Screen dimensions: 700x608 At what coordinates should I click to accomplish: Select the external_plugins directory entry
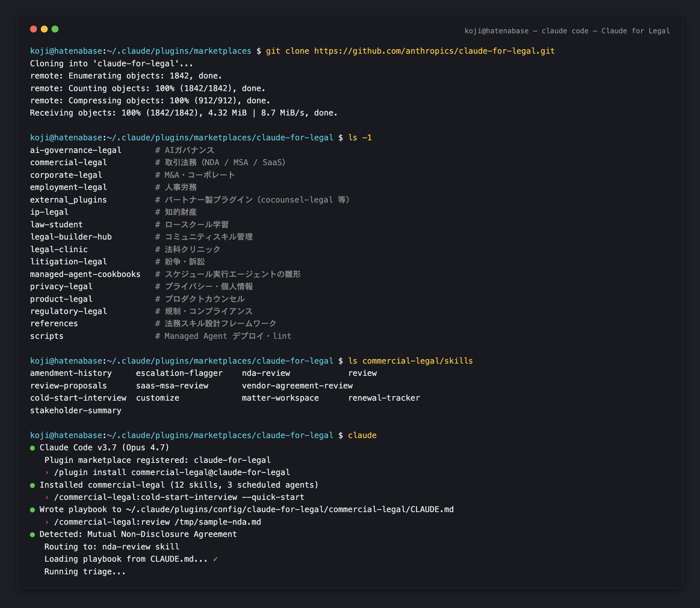pos(68,200)
